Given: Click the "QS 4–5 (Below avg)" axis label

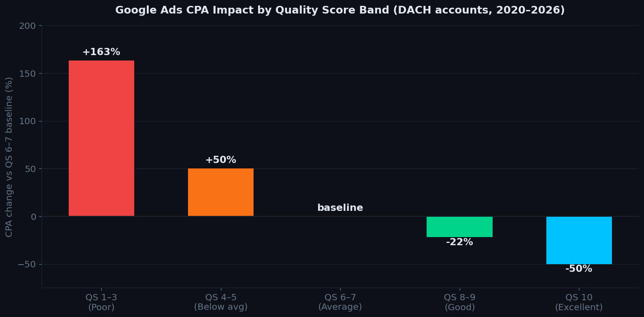Looking at the screenshot, I should tap(221, 302).
